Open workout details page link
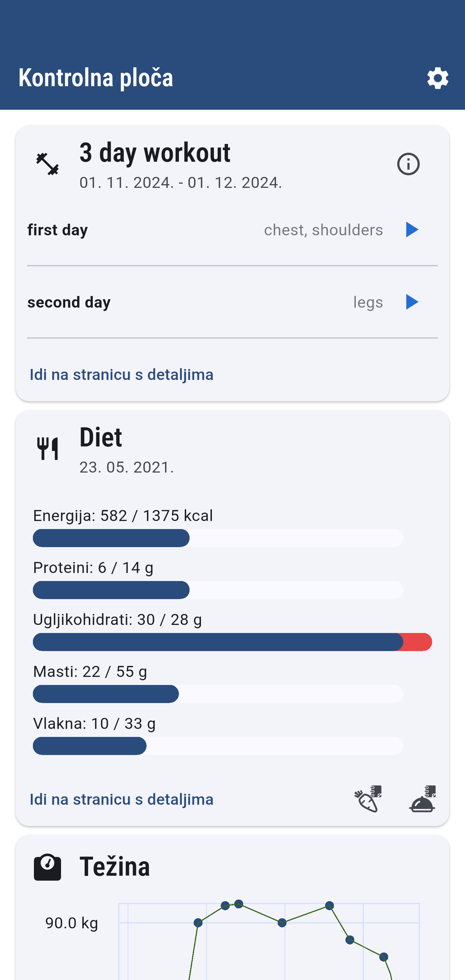Image resolution: width=465 pixels, height=980 pixels. coord(121,375)
